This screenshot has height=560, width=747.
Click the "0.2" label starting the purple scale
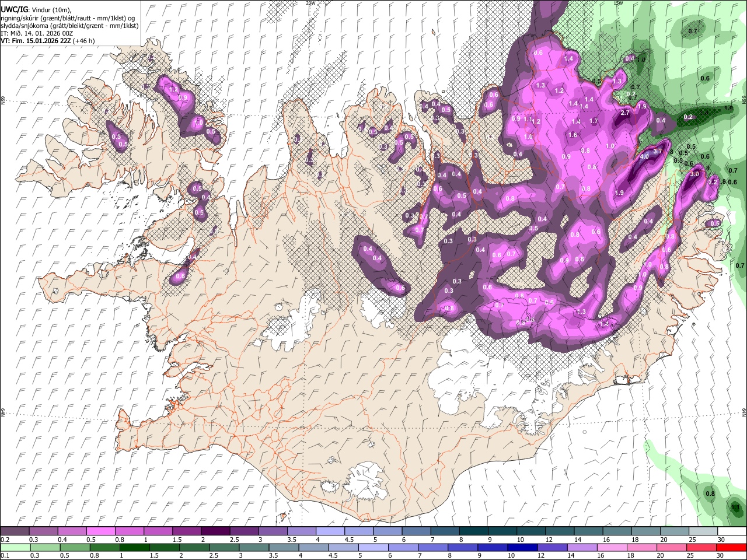pyautogui.click(x=5, y=540)
